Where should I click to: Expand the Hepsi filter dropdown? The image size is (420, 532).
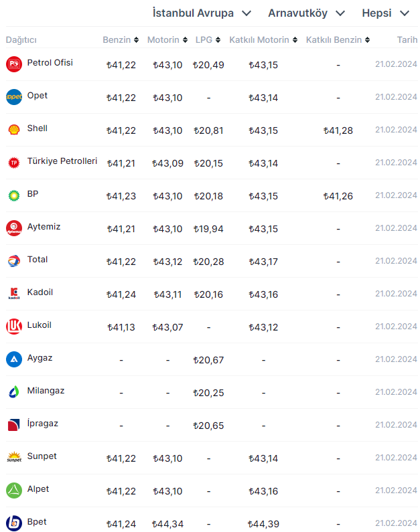(x=385, y=13)
